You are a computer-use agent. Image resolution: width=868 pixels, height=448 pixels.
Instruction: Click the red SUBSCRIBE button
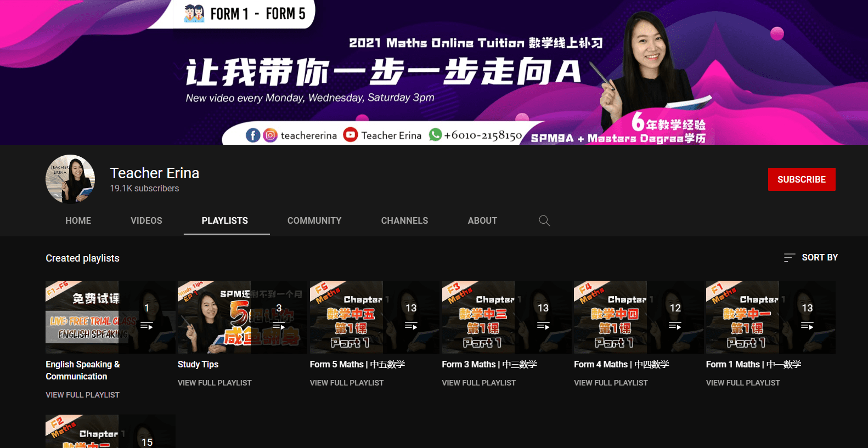tap(802, 179)
